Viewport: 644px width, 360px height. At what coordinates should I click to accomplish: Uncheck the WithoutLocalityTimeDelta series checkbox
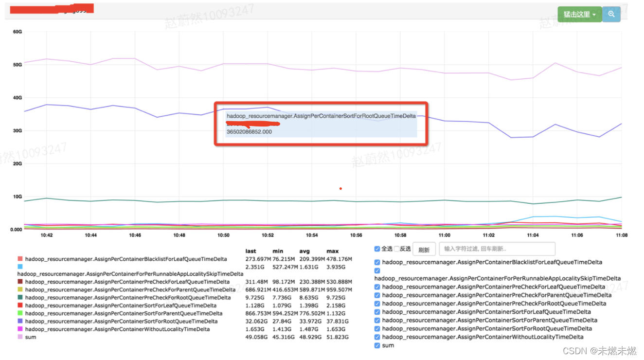point(377,337)
